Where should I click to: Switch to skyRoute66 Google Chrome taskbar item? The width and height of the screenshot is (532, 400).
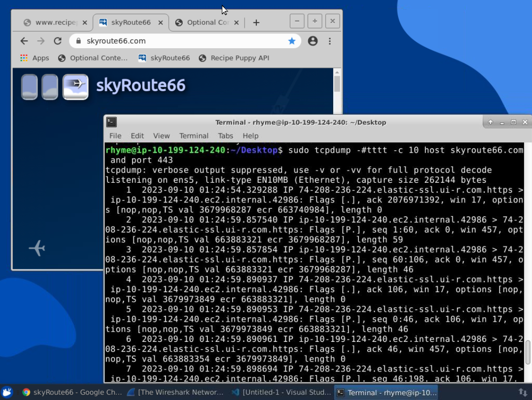point(72,393)
